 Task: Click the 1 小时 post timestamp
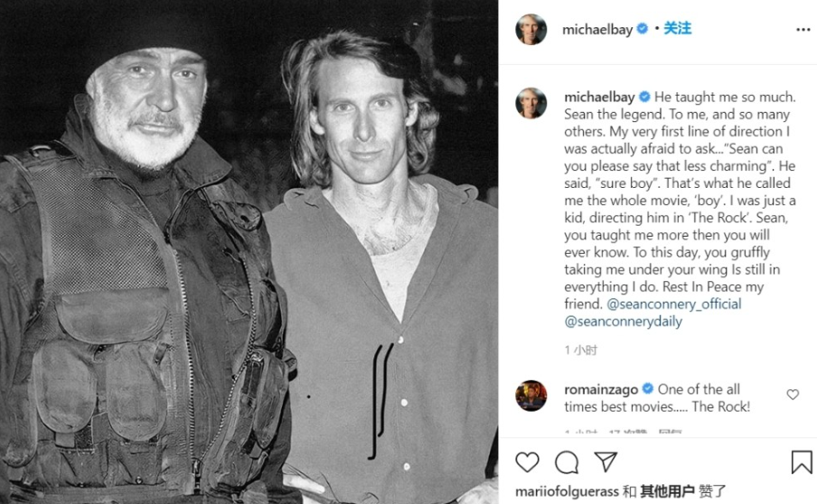(x=580, y=350)
